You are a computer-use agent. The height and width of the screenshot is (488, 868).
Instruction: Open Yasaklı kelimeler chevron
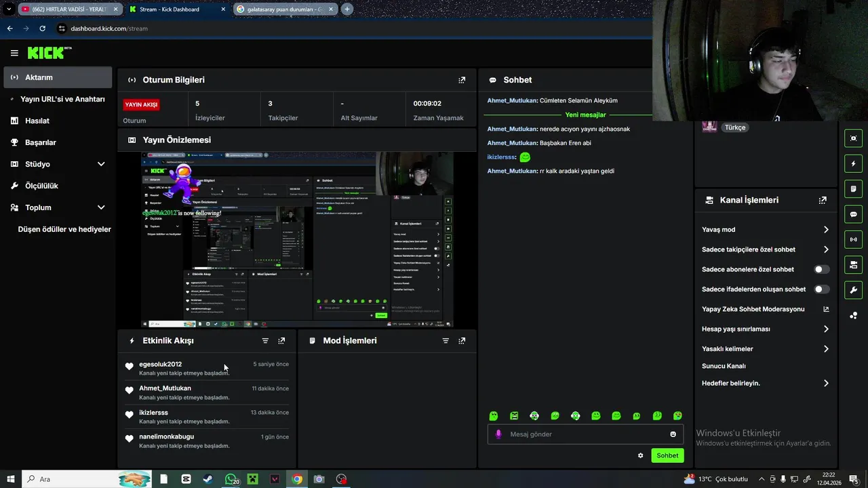[826, 349]
